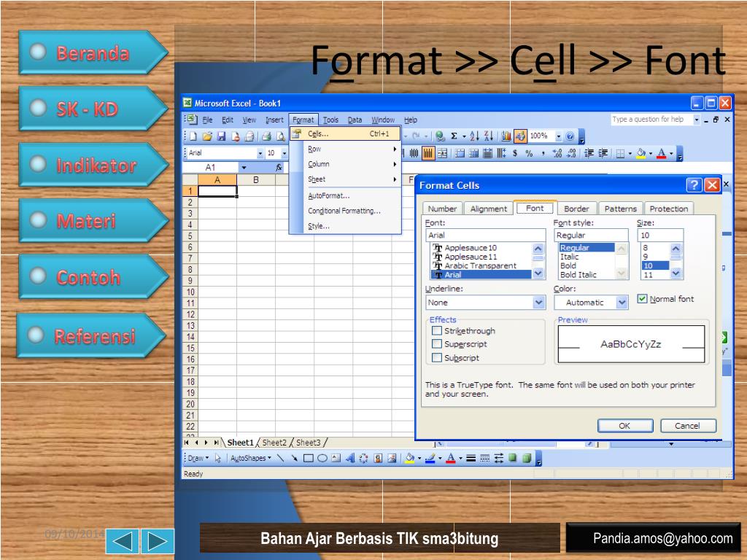The image size is (747, 560).
Task: Click Cancel in Format Cells dialog
Action: 687,426
